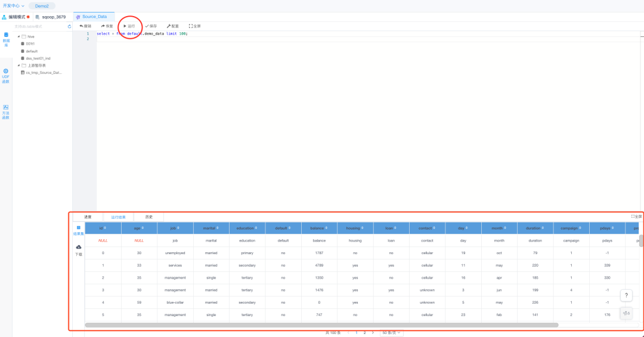Open the 方法函数 sidebar panel
Screen dimensions: 644x337
point(6,111)
